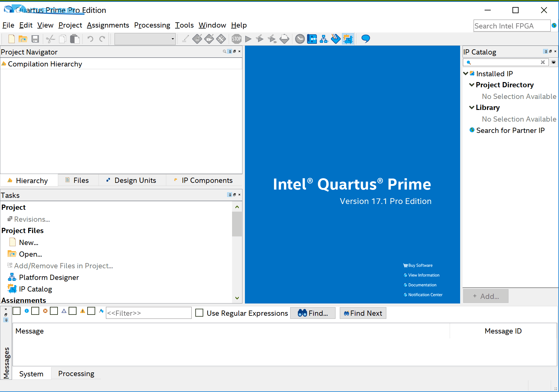Click New... in Tasks Project Files
The height and width of the screenshot is (392, 559).
click(24, 242)
